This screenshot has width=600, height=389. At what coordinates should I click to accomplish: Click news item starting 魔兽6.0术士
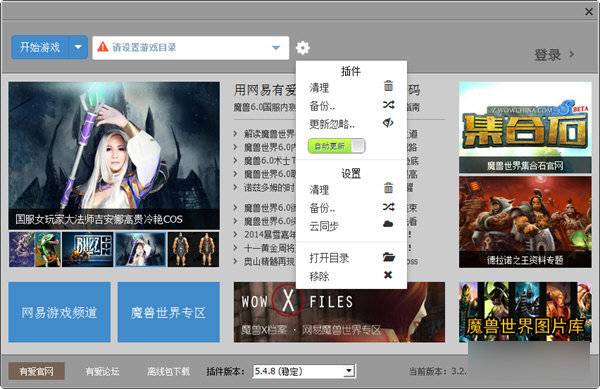click(270, 161)
